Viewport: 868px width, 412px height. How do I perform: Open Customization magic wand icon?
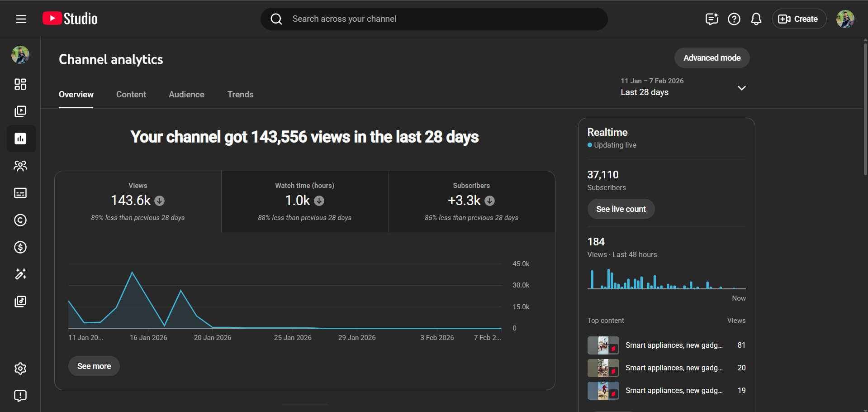coord(20,274)
